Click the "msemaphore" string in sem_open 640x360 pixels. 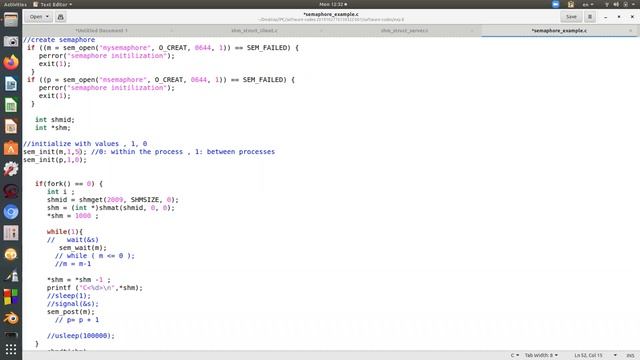(x=123, y=80)
